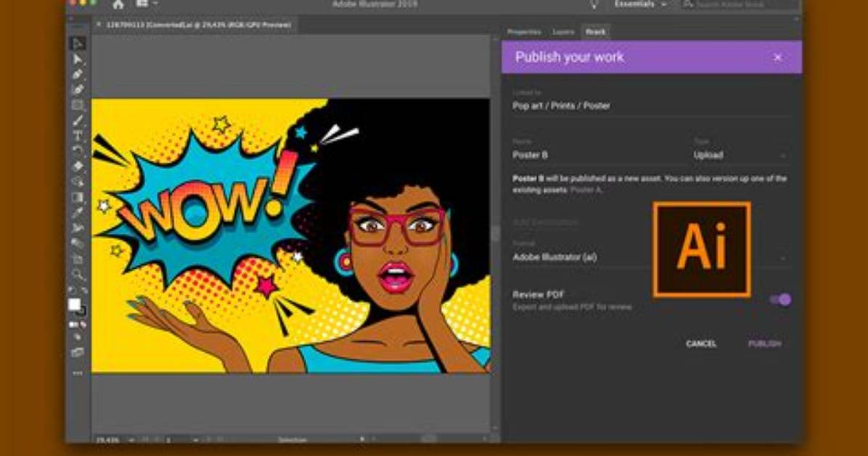Open the Format dropdown Adobe Illustrator (ai)
This screenshot has width=868, height=456.
650,257
